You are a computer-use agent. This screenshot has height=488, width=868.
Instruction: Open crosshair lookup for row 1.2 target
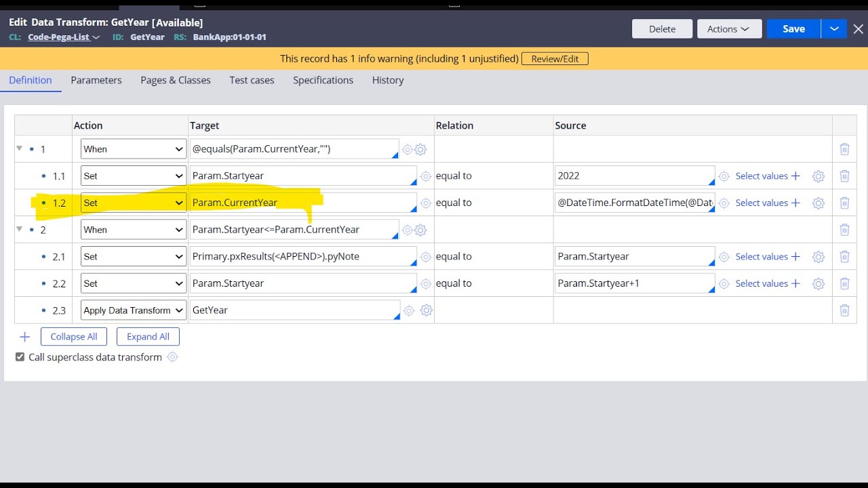pyautogui.click(x=426, y=203)
